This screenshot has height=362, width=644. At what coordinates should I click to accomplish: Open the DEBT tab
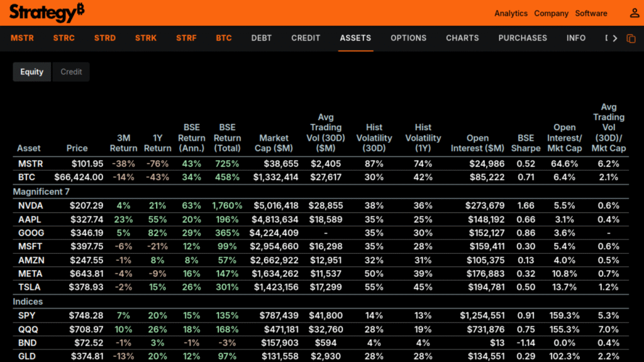[262, 38]
